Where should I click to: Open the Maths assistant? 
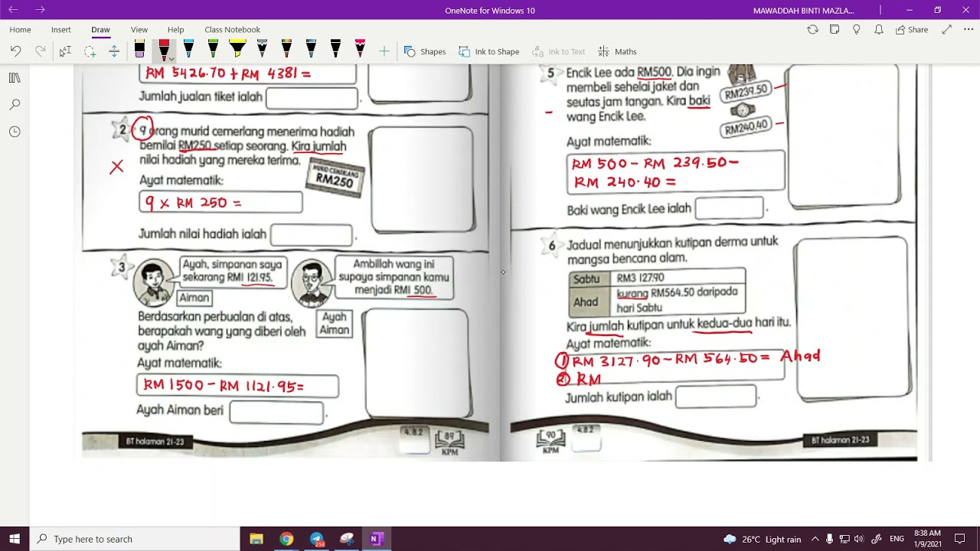pos(617,51)
